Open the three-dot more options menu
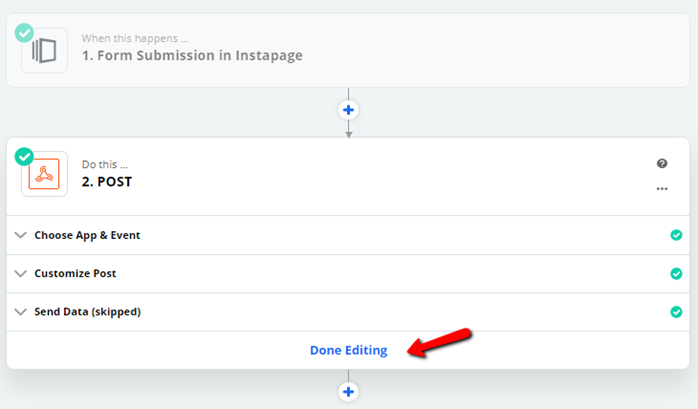Viewport: 698px width, 409px height. [662, 189]
